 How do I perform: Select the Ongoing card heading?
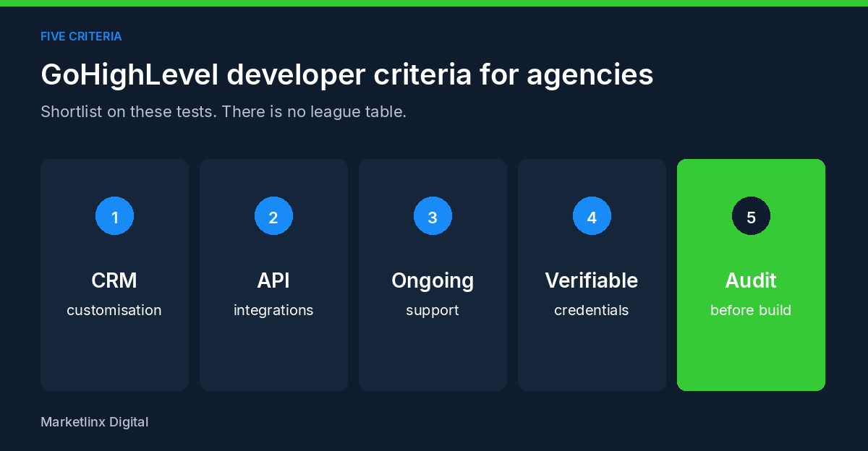[433, 281]
